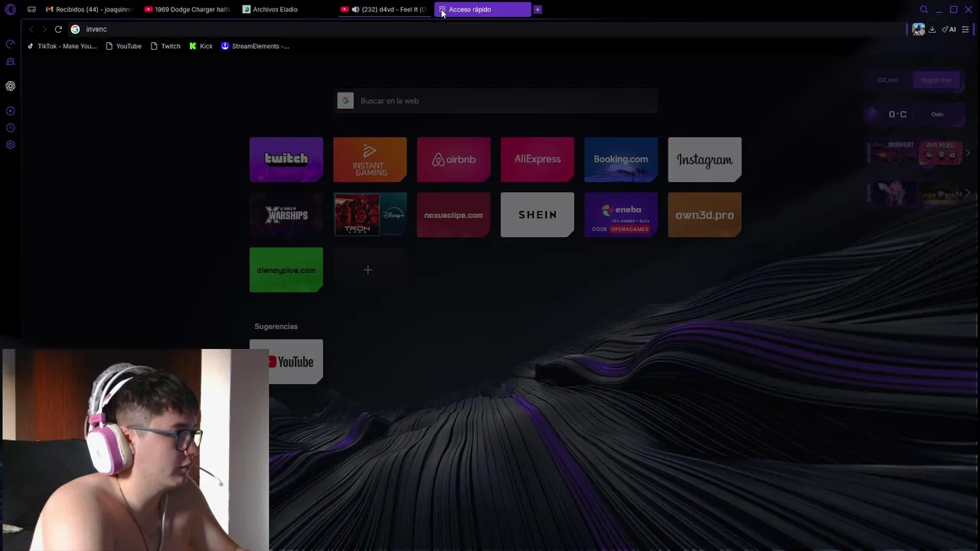Open the TikTok bookmark
This screenshot has height=551, width=980.
[61, 46]
